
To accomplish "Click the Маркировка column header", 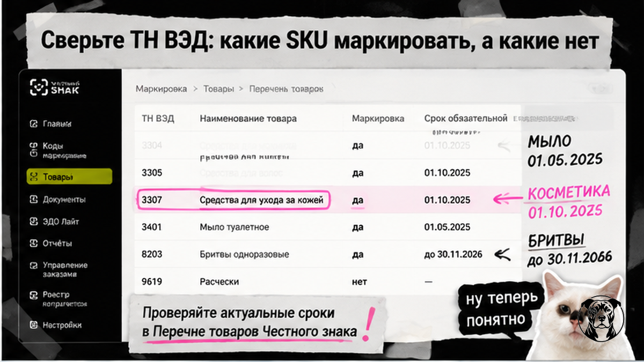I will [378, 119].
